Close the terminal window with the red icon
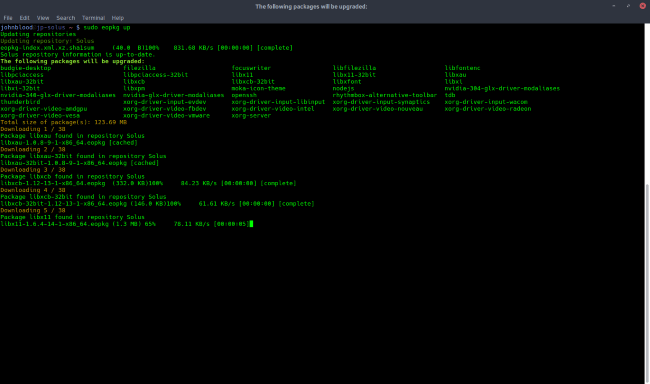Screen dimensions: 650x384 (643, 6)
